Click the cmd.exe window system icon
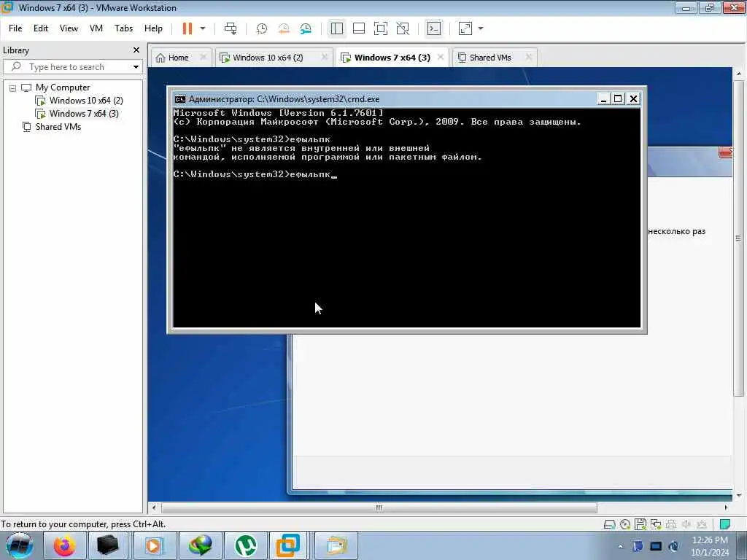The image size is (747, 560). 180,99
